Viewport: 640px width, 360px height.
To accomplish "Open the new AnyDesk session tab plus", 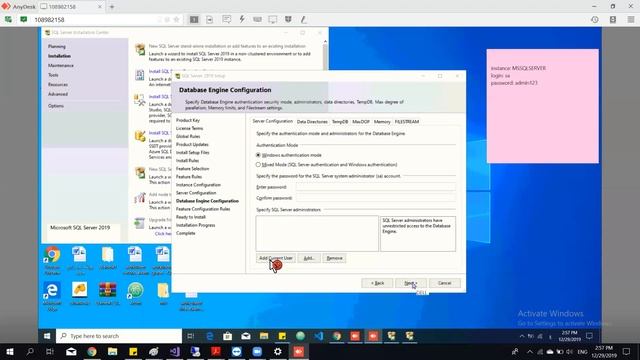I will coord(112,7).
